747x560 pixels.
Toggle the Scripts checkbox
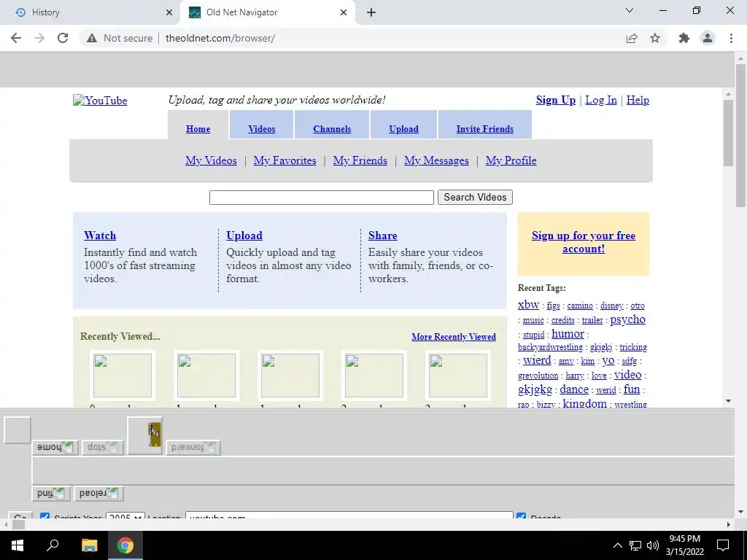click(44, 516)
